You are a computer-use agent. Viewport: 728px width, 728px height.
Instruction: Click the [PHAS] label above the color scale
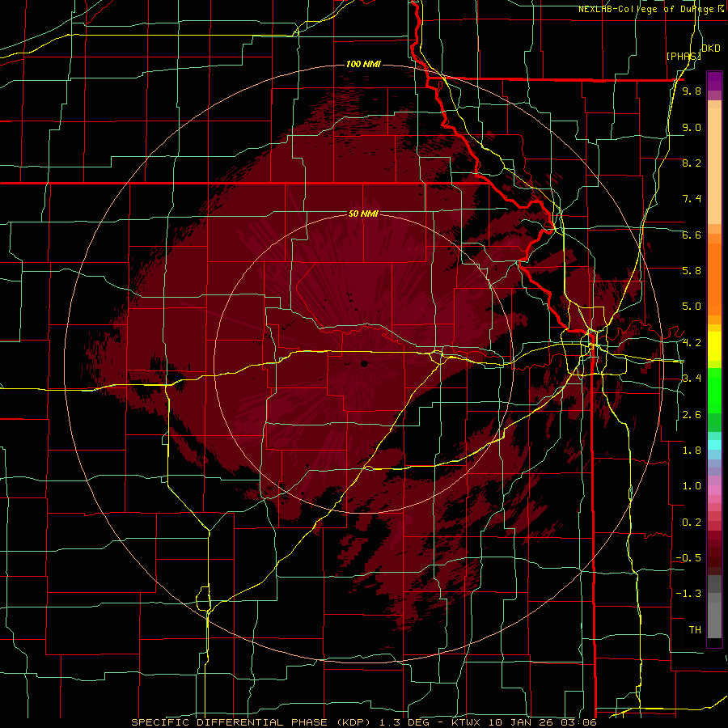684,56
